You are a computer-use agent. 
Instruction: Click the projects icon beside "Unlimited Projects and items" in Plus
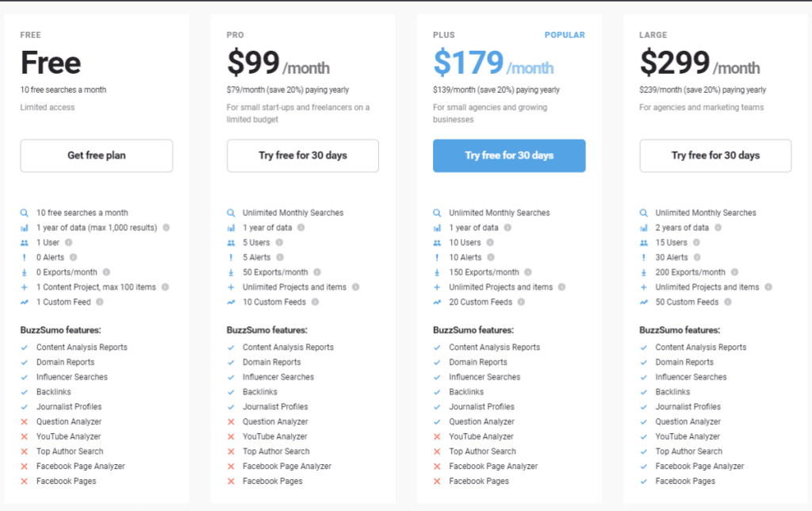pyautogui.click(x=437, y=287)
